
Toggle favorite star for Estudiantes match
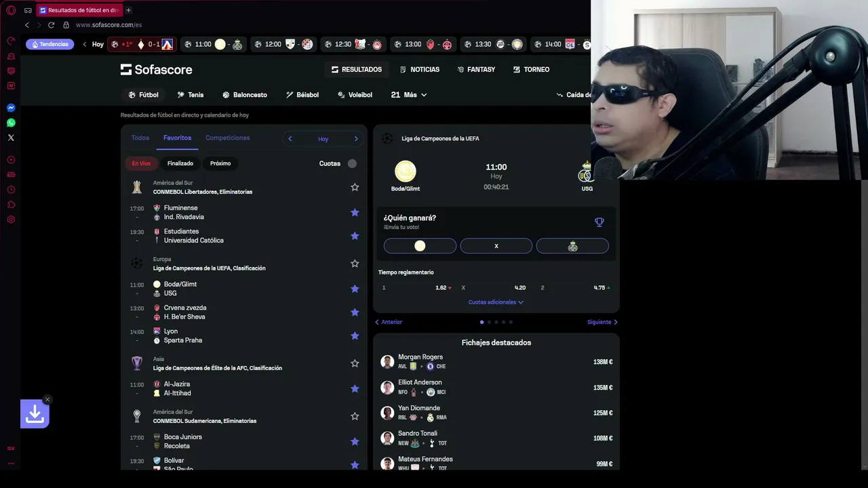(x=355, y=236)
